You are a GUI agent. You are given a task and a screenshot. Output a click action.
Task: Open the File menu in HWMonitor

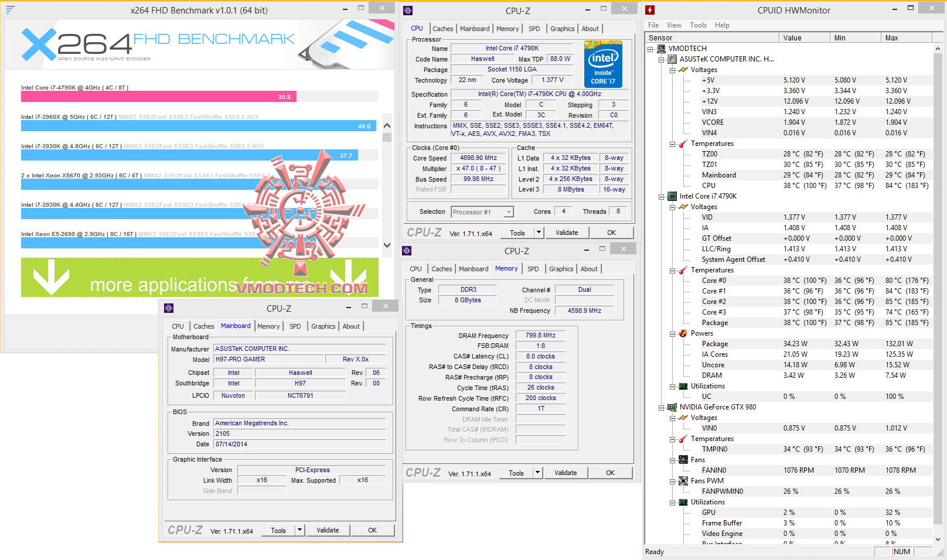click(x=653, y=25)
